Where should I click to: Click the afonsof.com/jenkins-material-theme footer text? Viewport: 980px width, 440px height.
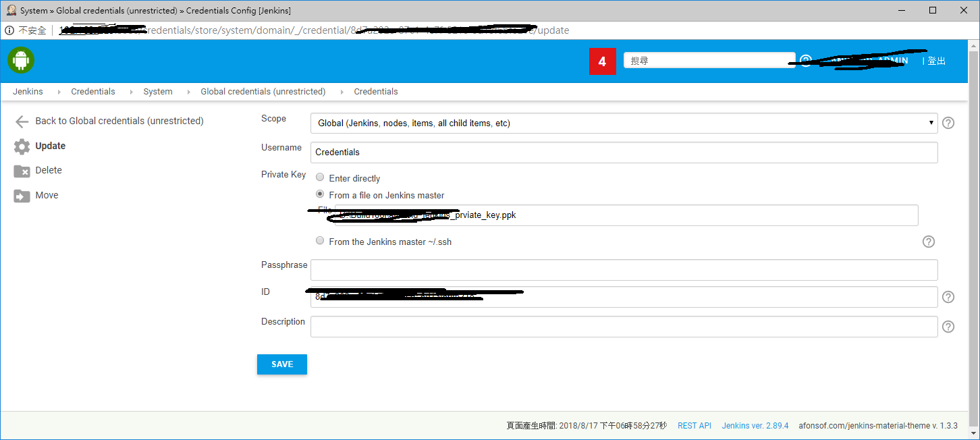point(878,426)
